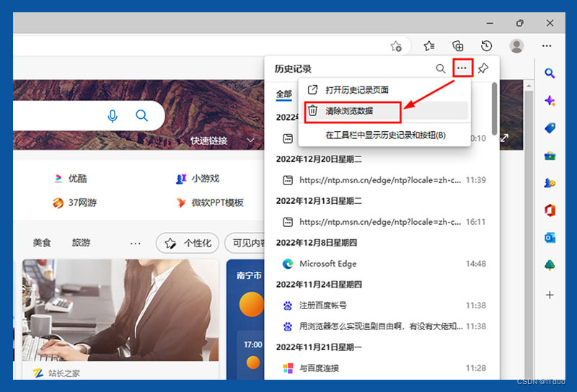
Task: Open the browser settings and more menu
Action: pyautogui.click(x=547, y=46)
